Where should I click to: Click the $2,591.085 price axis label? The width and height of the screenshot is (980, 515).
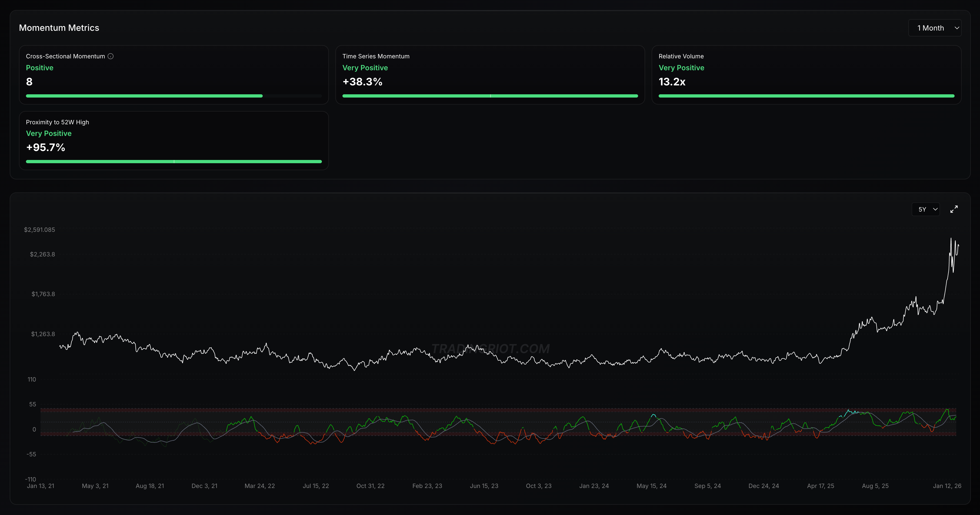[39, 230]
